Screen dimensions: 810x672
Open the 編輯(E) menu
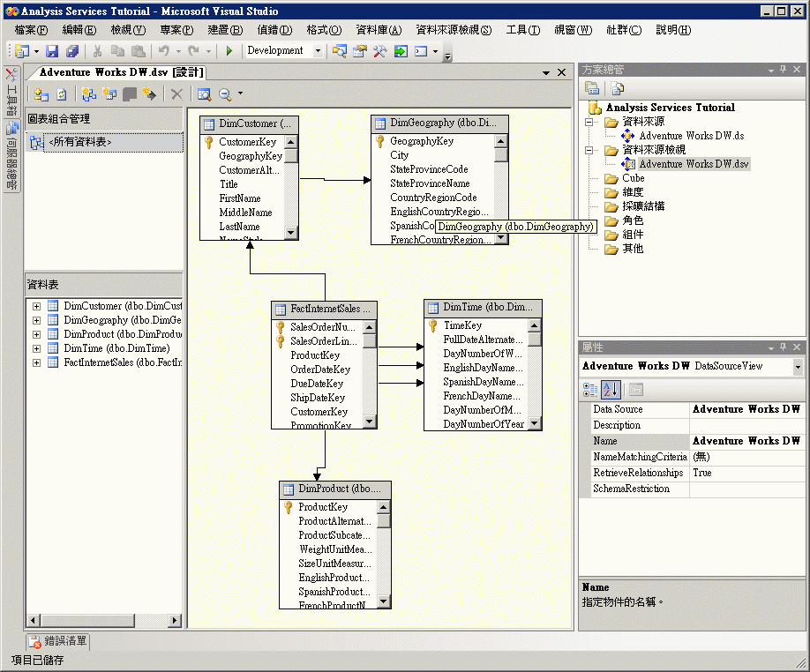(x=79, y=30)
